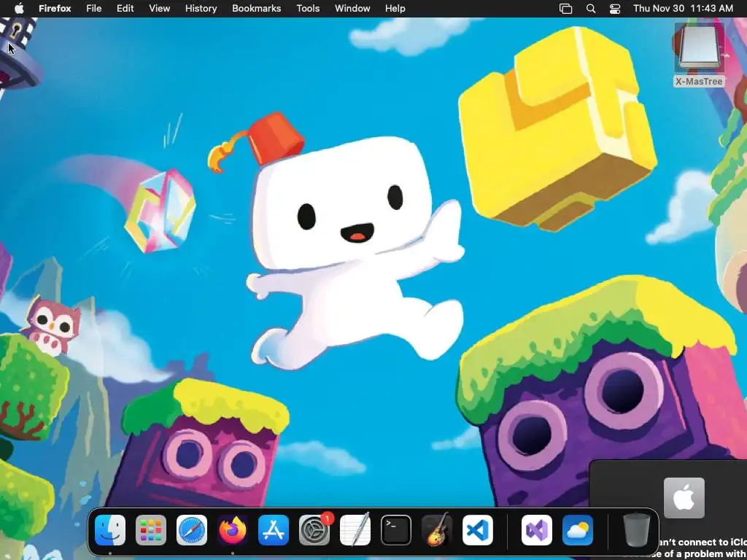The image size is (747, 560).
Task: Open the Trash in the Dock
Action: (x=636, y=530)
